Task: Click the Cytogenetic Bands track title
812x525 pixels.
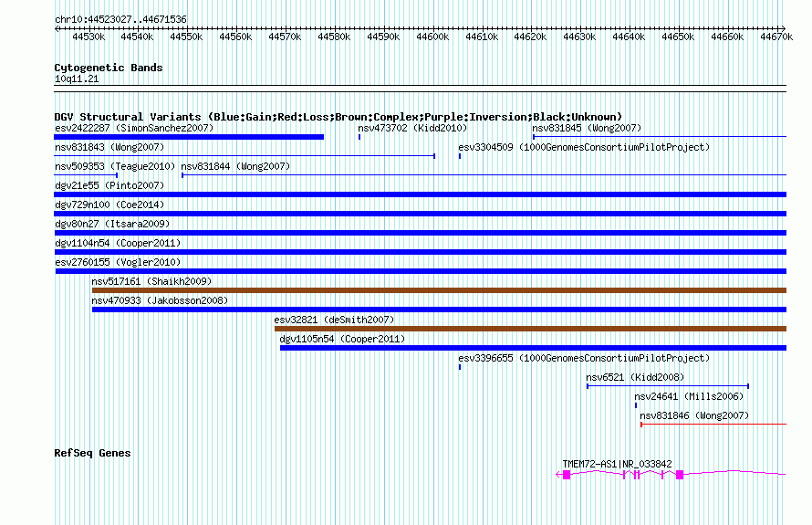Action: click(x=109, y=68)
